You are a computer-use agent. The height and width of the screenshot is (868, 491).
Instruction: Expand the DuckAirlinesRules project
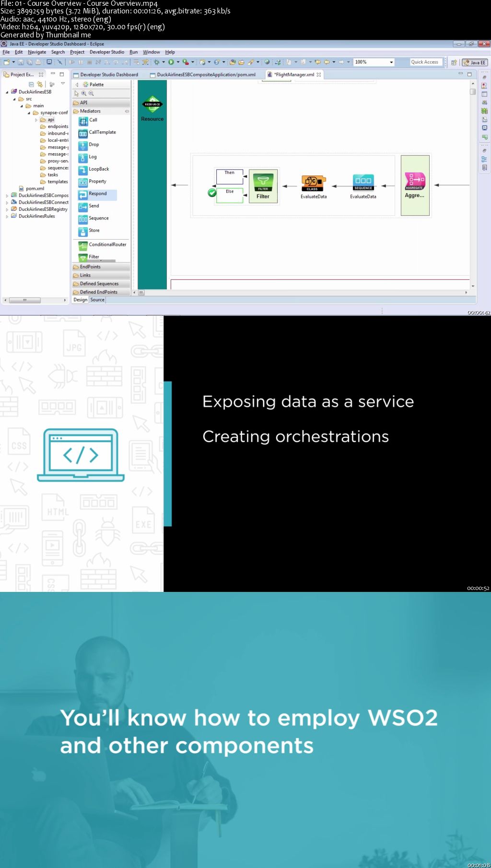pos(7,216)
